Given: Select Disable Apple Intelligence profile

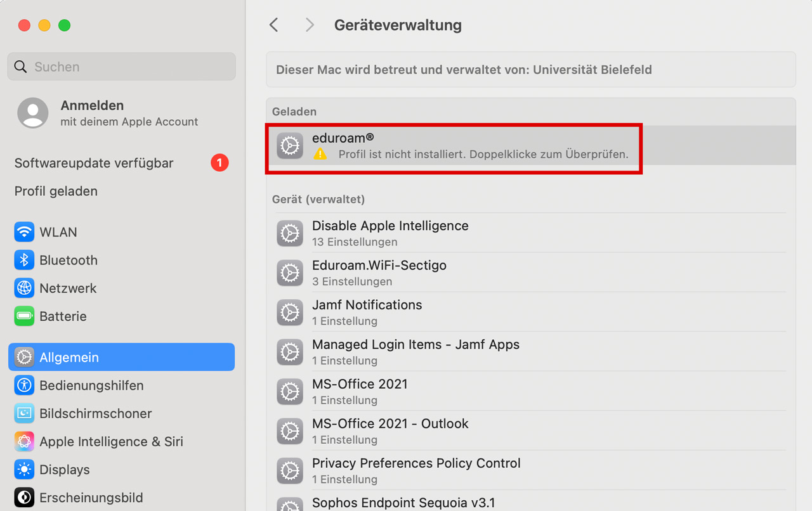Looking at the screenshot, I should point(530,233).
